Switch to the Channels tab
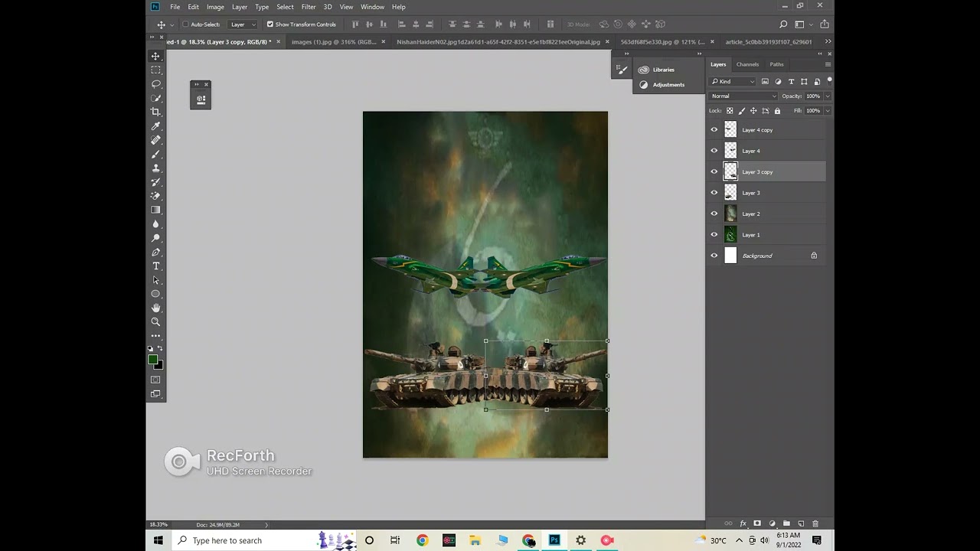 747,64
